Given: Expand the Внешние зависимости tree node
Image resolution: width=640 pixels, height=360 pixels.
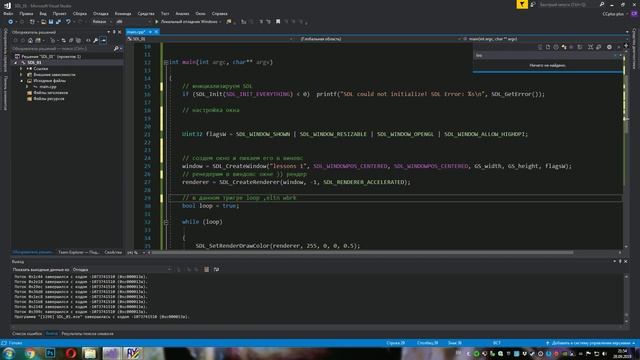Looking at the screenshot, I should pos(21,75).
